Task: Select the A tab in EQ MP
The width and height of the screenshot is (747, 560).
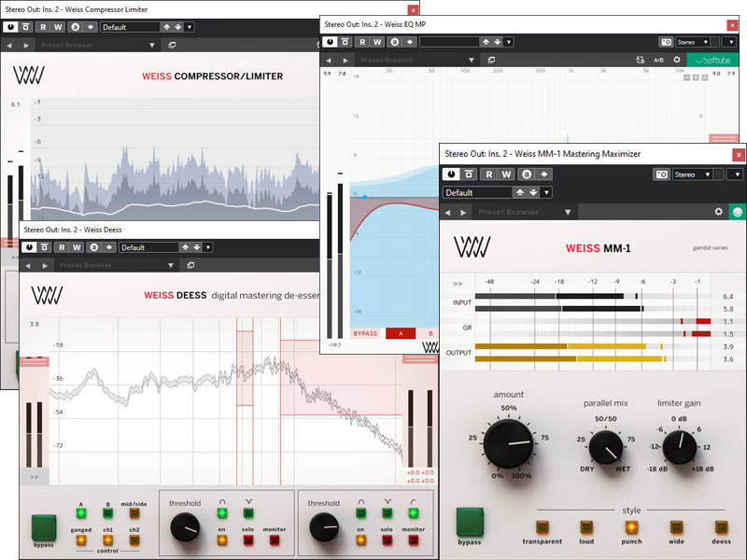Action: [400, 333]
